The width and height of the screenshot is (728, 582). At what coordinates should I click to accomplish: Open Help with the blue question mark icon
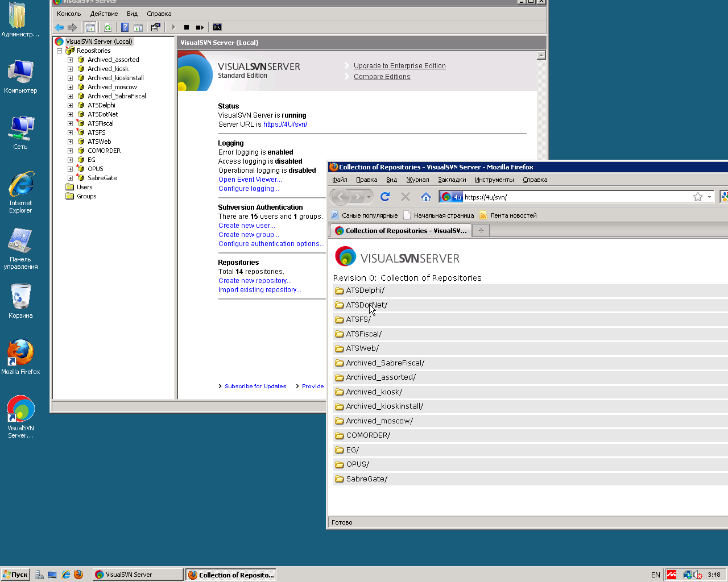[125, 27]
